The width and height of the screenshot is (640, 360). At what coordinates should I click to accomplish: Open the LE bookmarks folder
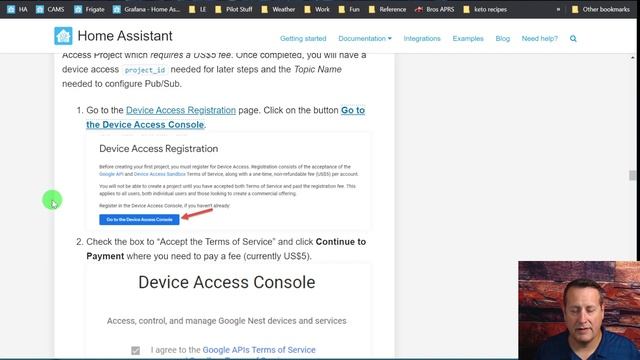[198, 9]
